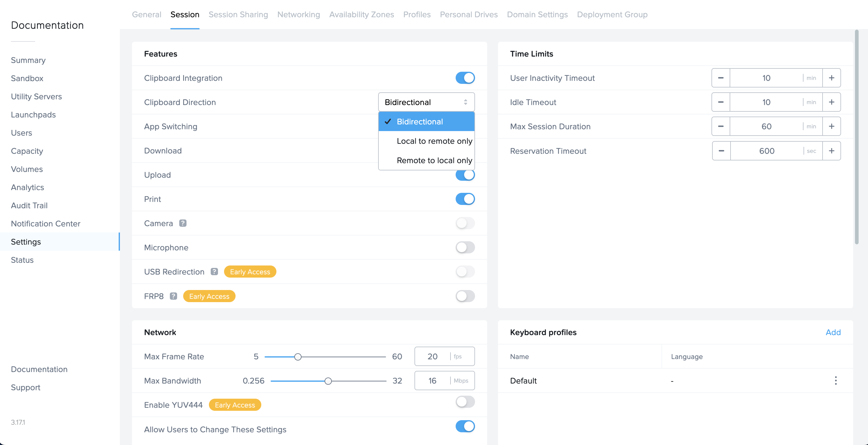Click the Reservation Timeout value field
The image size is (868, 445).
(767, 151)
